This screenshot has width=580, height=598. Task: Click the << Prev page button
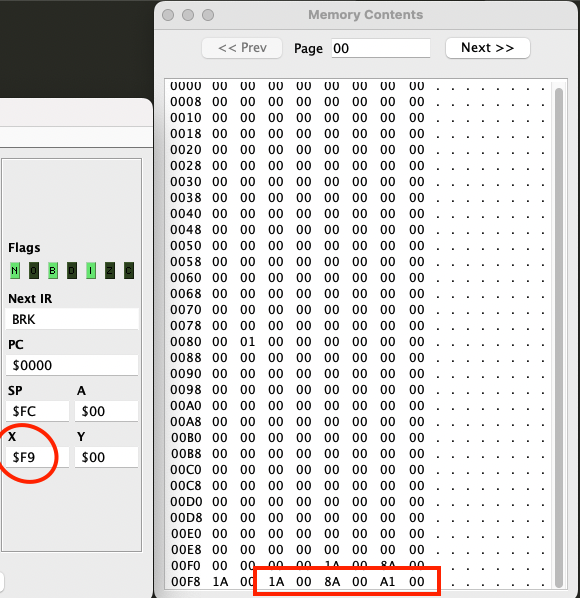point(242,48)
